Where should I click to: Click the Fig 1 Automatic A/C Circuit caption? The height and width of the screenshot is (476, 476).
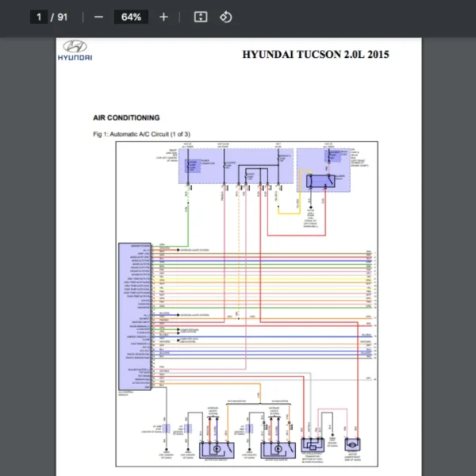tap(141, 134)
